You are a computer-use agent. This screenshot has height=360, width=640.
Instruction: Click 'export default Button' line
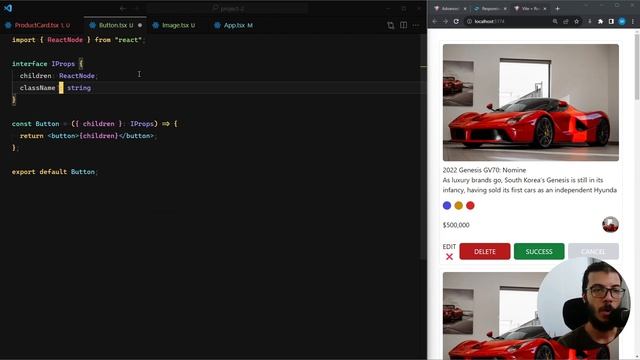pyautogui.click(x=55, y=172)
